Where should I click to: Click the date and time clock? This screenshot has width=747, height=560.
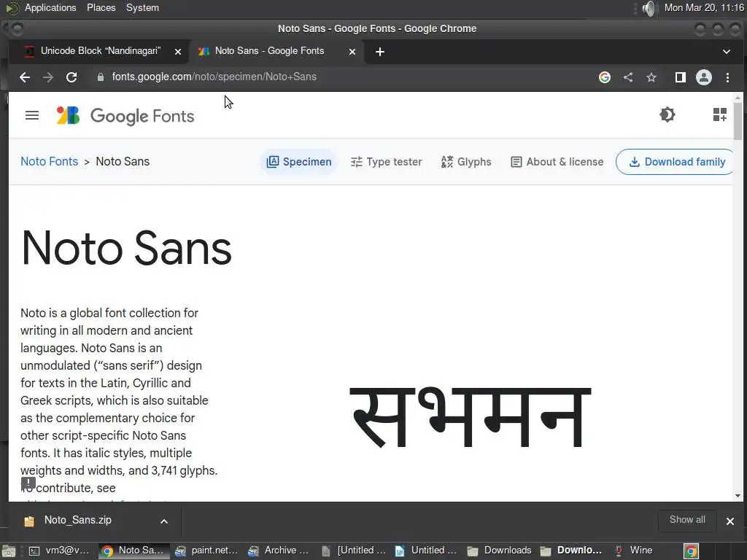(704, 7)
